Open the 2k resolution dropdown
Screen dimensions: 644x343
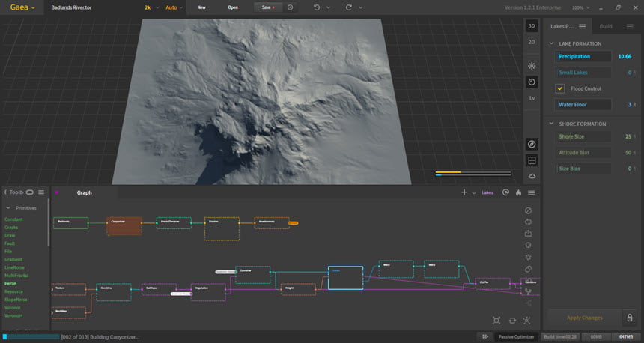click(x=151, y=7)
